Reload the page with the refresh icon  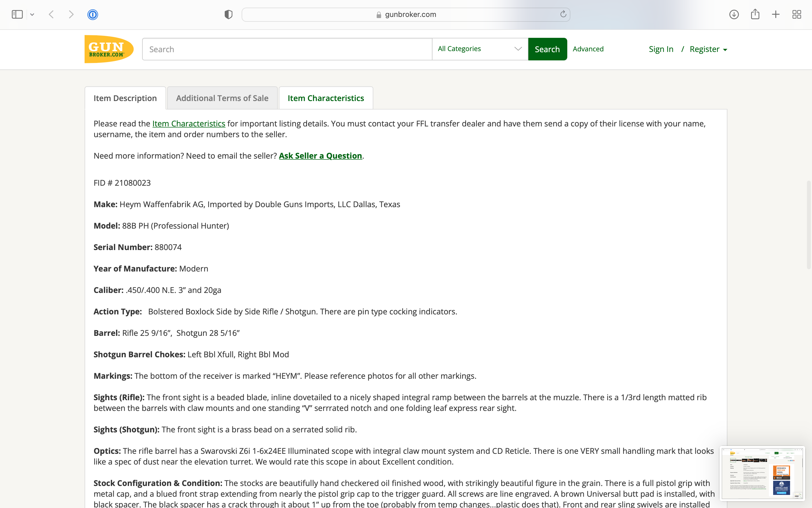coord(563,14)
